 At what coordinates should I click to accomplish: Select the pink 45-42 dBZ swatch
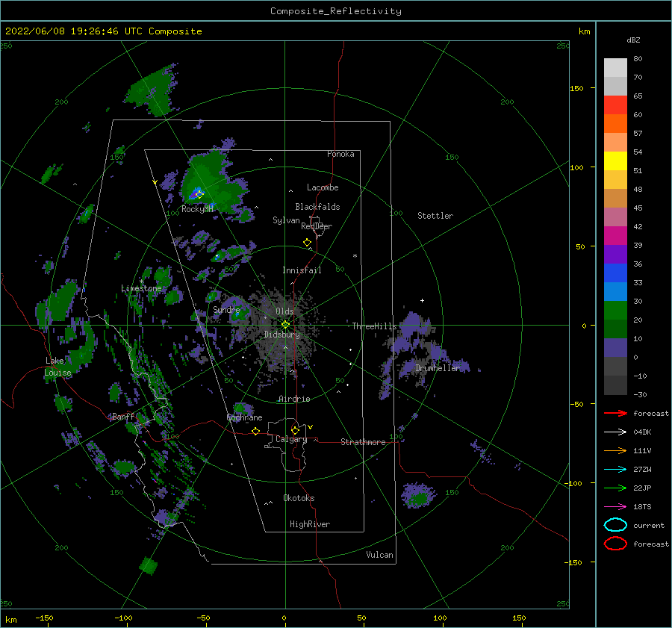click(615, 217)
